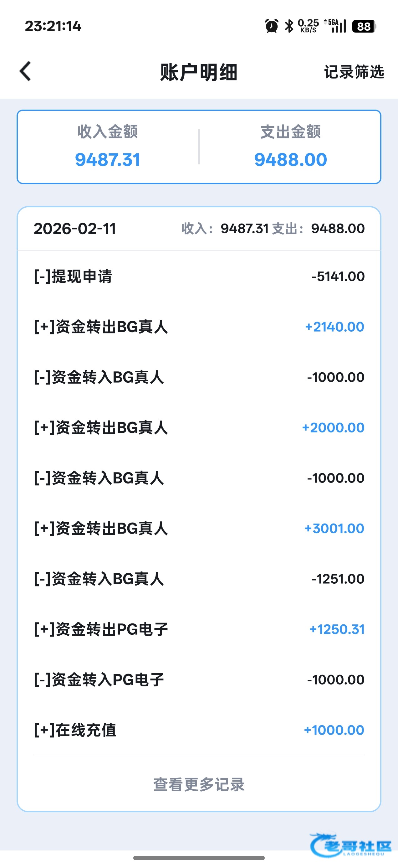Expand 查看更多记录 to load more
Viewport: 398px width, 868px height.
199,784
